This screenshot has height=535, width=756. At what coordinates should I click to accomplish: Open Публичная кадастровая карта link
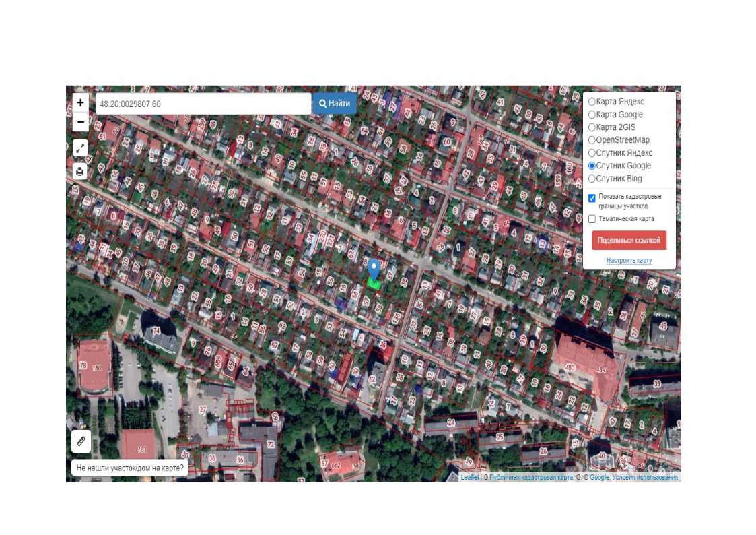coord(531,477)
